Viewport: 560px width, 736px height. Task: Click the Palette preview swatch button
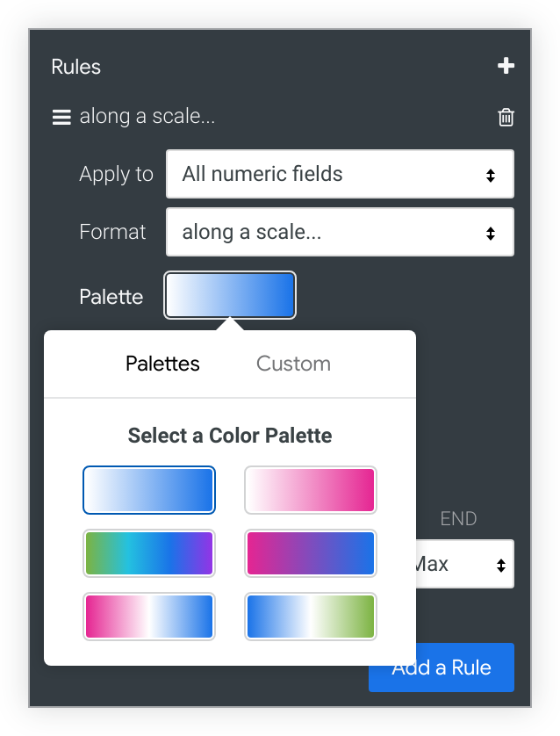click(230, 295)
